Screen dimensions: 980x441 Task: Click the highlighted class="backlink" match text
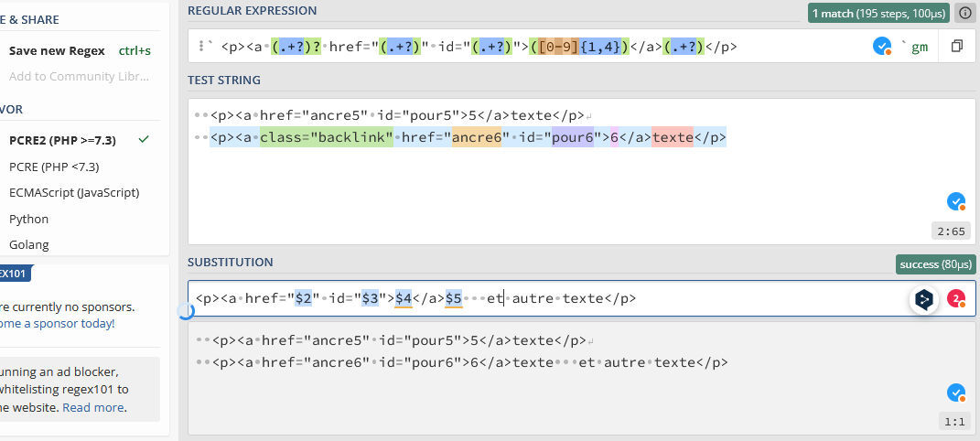click(327, 137)
